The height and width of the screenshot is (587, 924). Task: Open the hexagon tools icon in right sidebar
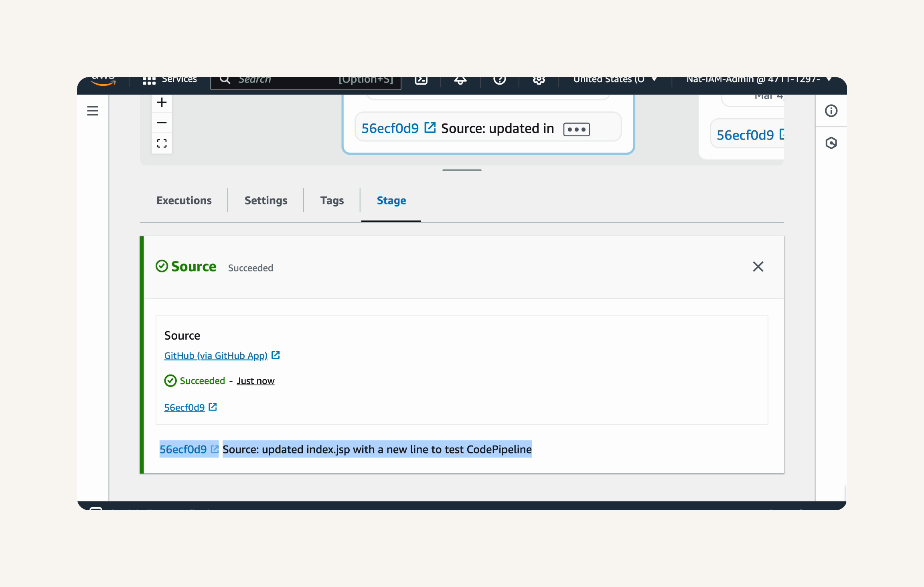click(x=831, y=143)
